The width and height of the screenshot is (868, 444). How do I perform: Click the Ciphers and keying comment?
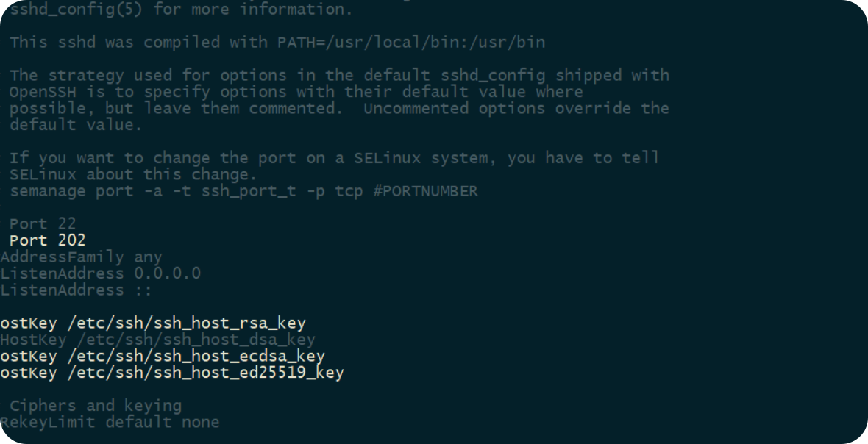[x=96, y=406]
